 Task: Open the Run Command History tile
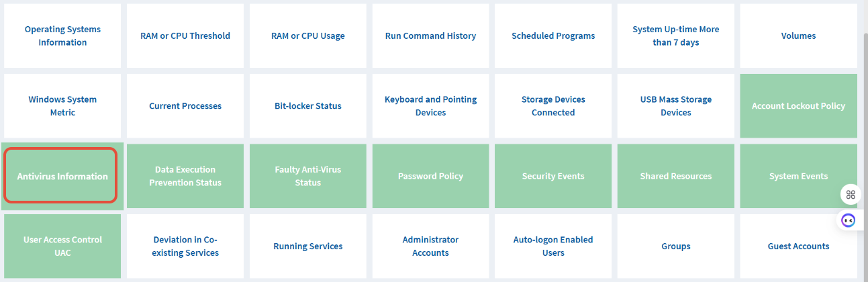point(430,36)
